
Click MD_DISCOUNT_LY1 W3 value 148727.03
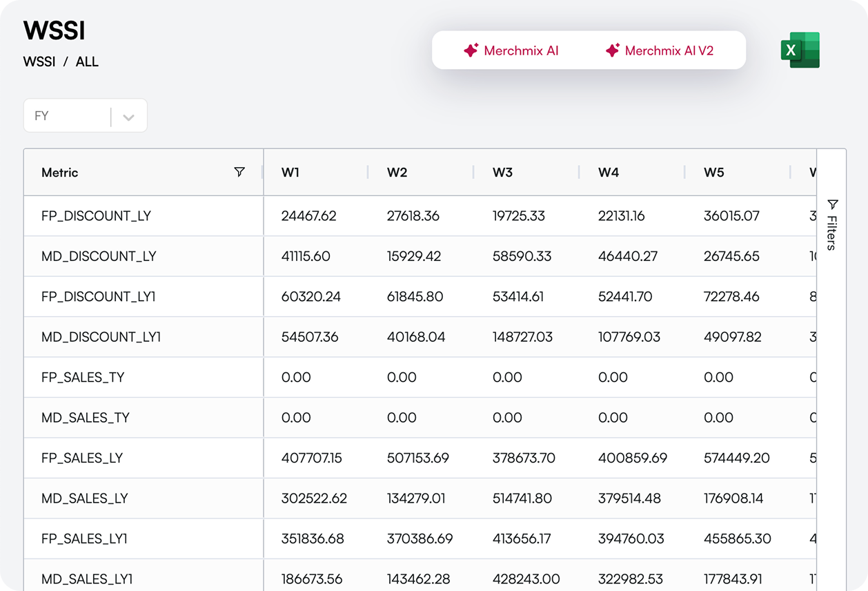[523, 337]
